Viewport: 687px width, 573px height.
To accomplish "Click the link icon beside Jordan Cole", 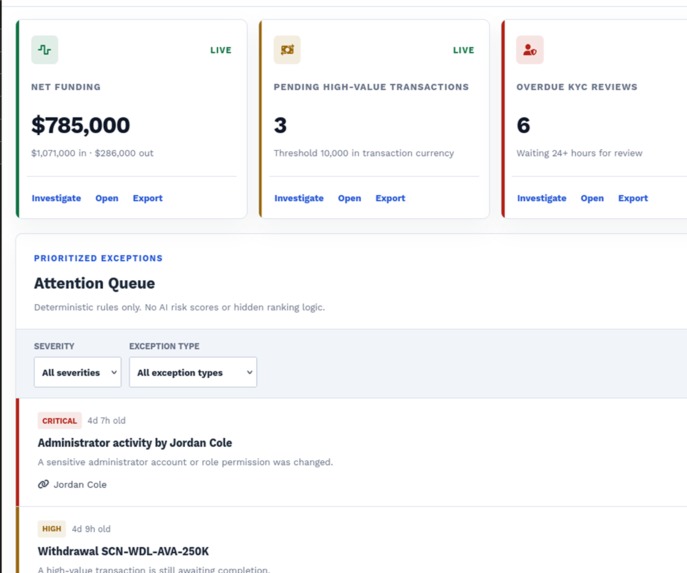I will (43, 484).
